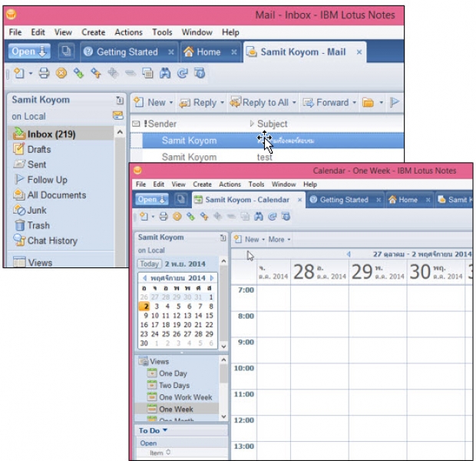Expand the Reply dropdown arrow

222,102
